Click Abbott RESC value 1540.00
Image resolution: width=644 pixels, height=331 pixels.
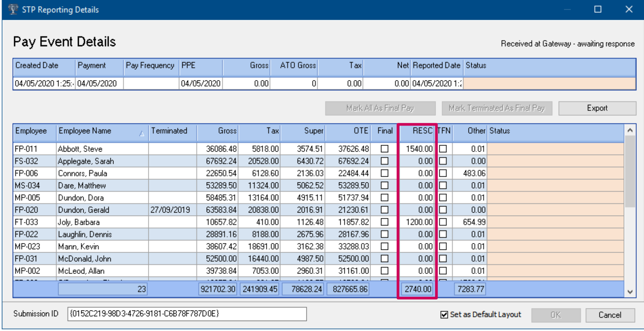coord(419,149)
